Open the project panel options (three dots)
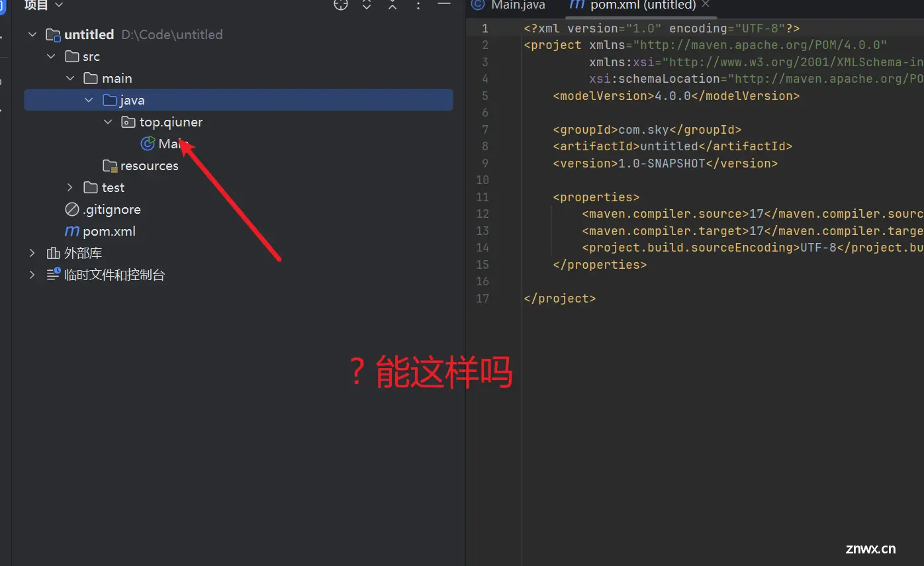 tap(418, 5)
